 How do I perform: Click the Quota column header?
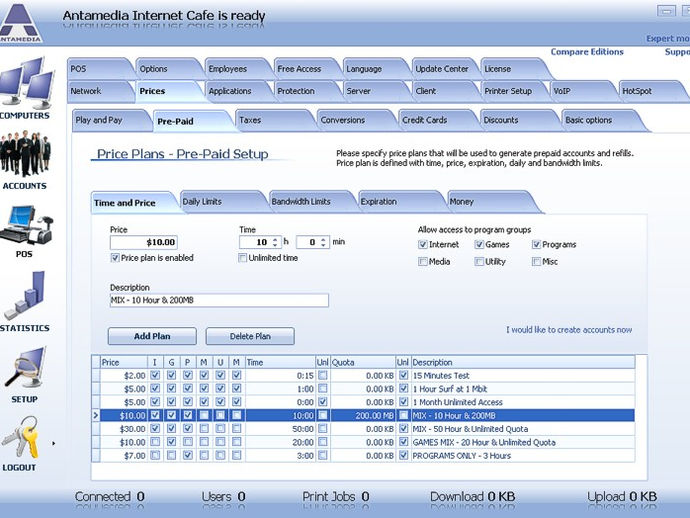[x=363, y=362]
